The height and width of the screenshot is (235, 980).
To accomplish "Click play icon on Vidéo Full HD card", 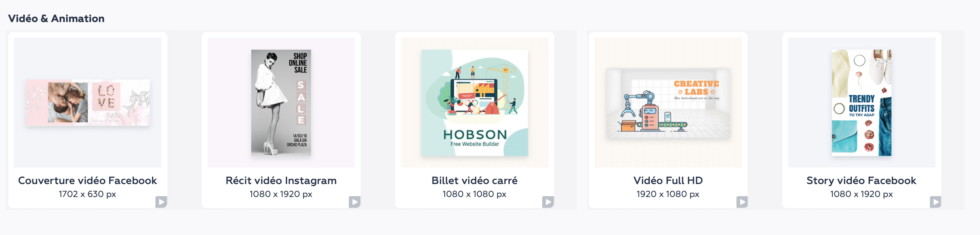I will point(742,202).
